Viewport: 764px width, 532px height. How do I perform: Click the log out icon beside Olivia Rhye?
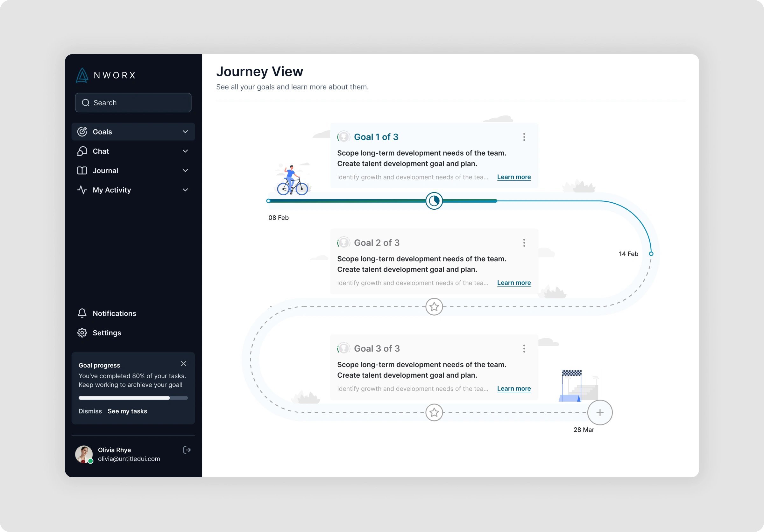pos(187,450)
